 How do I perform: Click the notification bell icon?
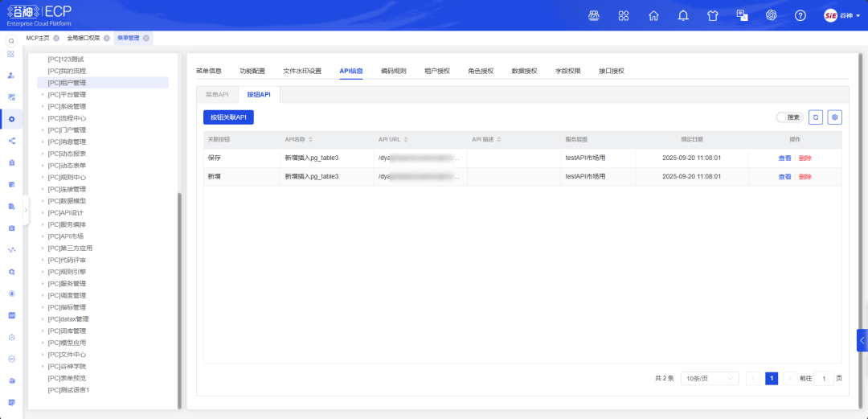tap(683, 15)
